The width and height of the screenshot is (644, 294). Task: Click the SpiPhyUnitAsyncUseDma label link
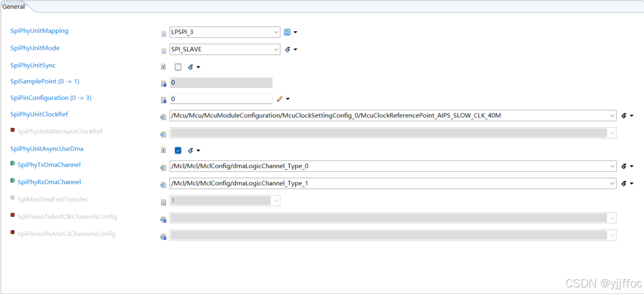pos(47,149)
